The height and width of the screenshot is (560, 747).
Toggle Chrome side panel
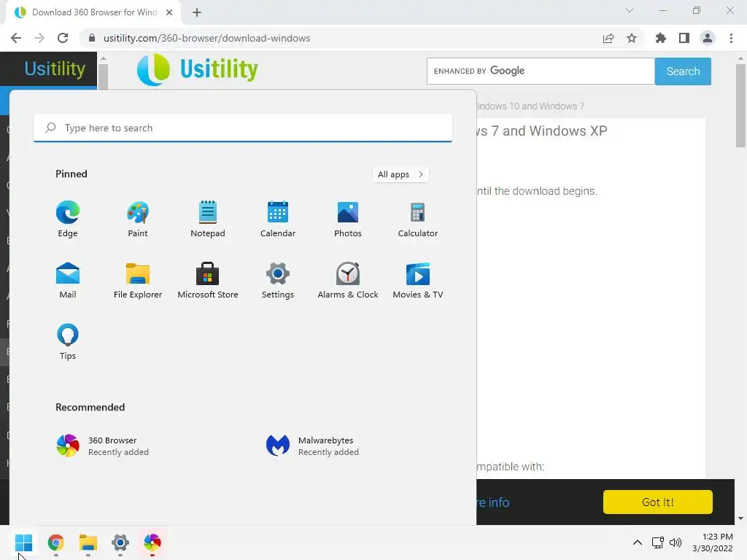coord(684,38)
